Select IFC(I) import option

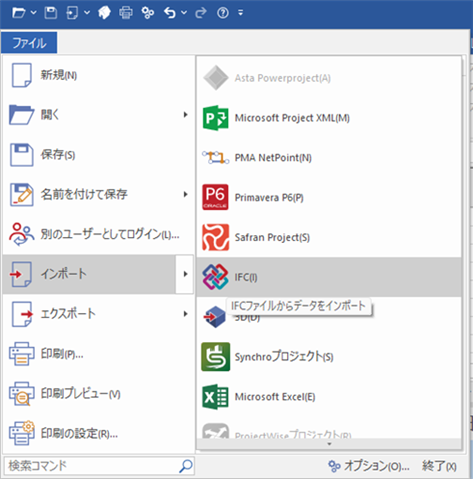tap(329, 277)
